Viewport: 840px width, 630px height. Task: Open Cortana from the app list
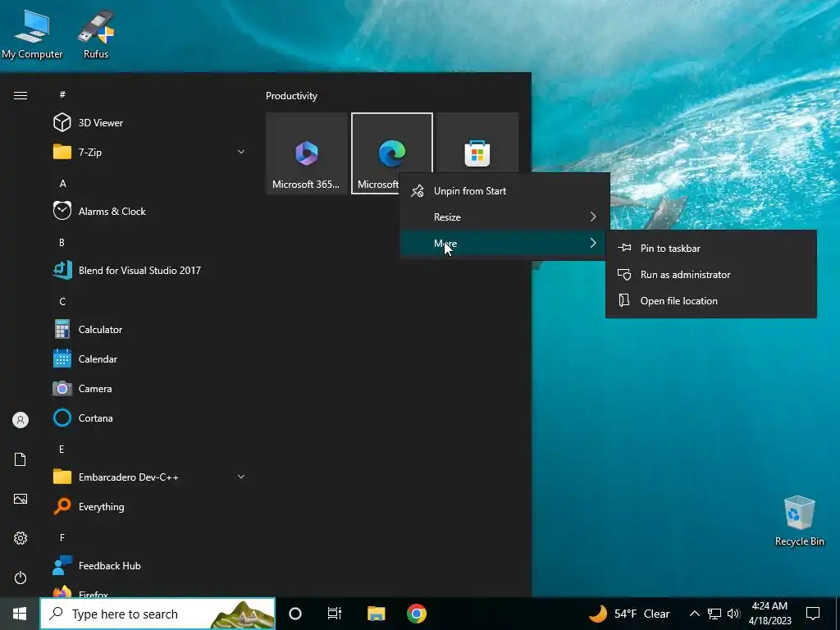tap(150, 418)
